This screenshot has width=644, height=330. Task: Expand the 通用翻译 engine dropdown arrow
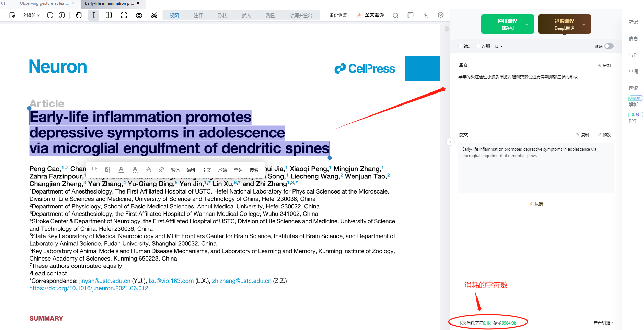coord(527,24)
